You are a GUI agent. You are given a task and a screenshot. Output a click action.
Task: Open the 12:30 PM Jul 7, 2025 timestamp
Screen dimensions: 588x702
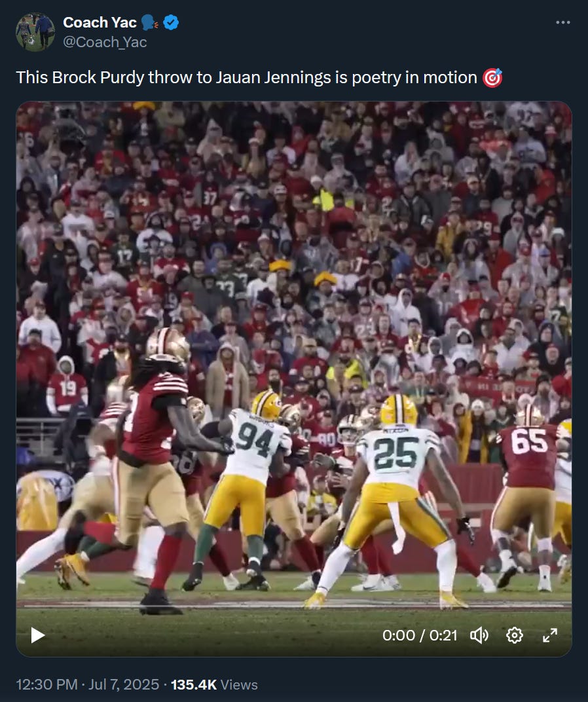(x=87, y=684)
